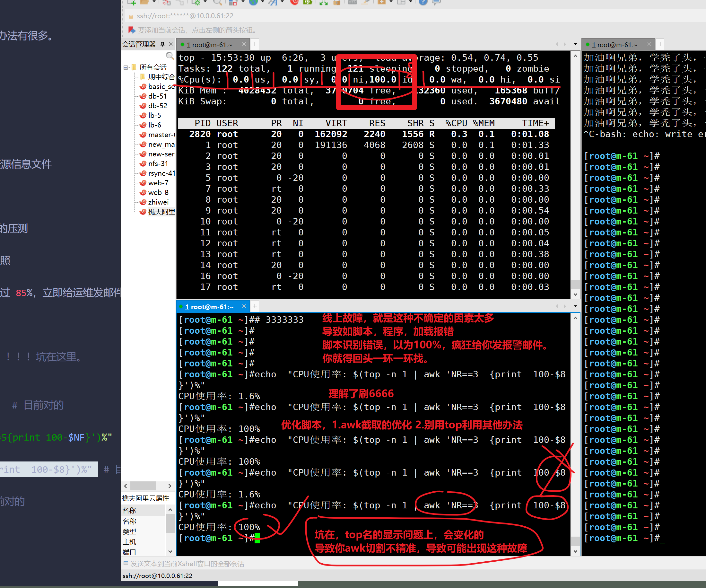Add new tab in right terminal pane
Image resolution: width=706 pixels, height=588 pixels.
click(x=660, y=44)
